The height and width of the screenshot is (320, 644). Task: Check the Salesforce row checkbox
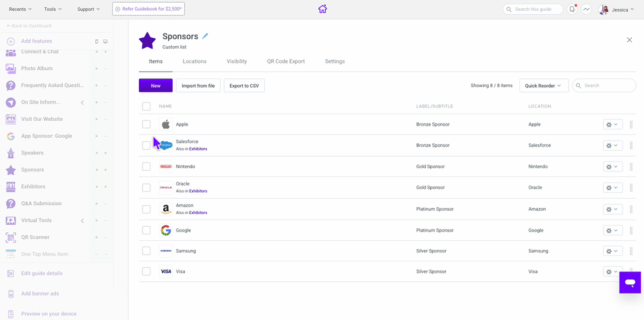point(146,145)
